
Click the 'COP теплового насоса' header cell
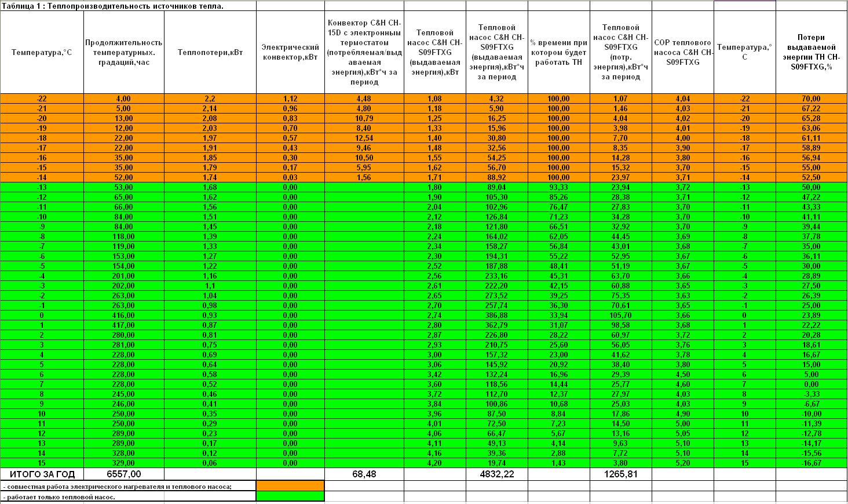click(683, 52)
